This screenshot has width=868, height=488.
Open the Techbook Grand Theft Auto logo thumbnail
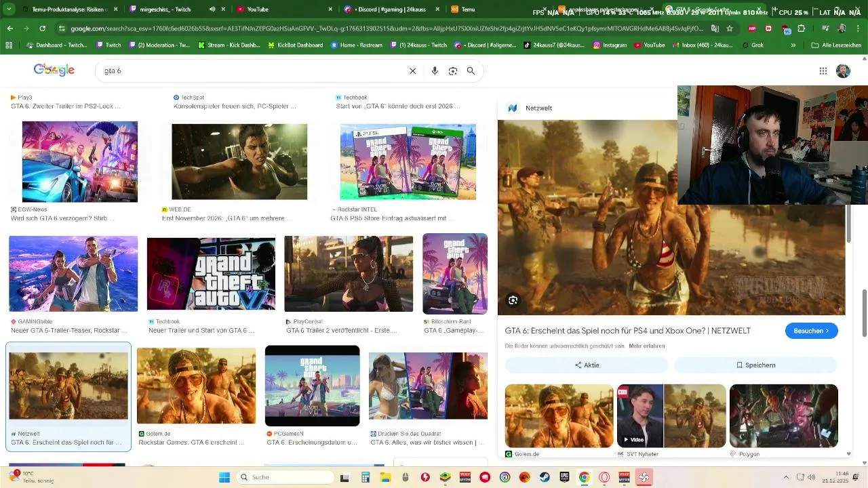pos(211,274)
